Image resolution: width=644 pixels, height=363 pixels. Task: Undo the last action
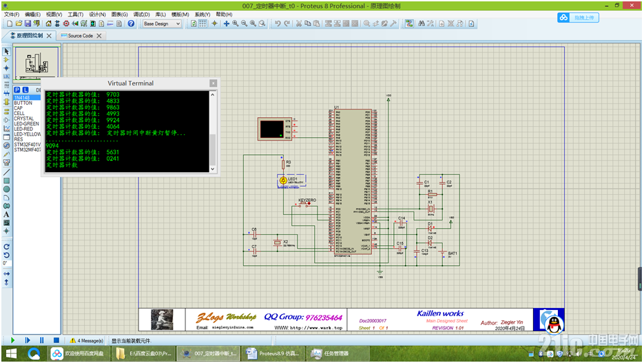click(278, 24)
